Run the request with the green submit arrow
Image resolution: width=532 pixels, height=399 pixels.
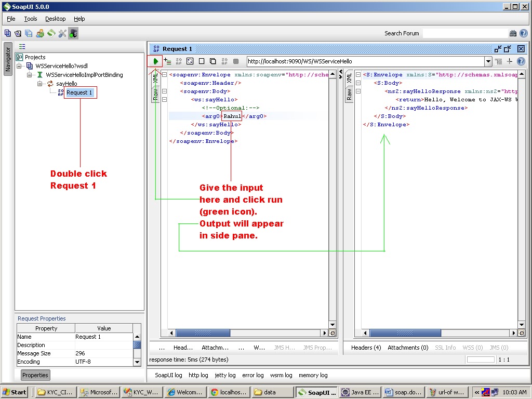tap(155, 61)
